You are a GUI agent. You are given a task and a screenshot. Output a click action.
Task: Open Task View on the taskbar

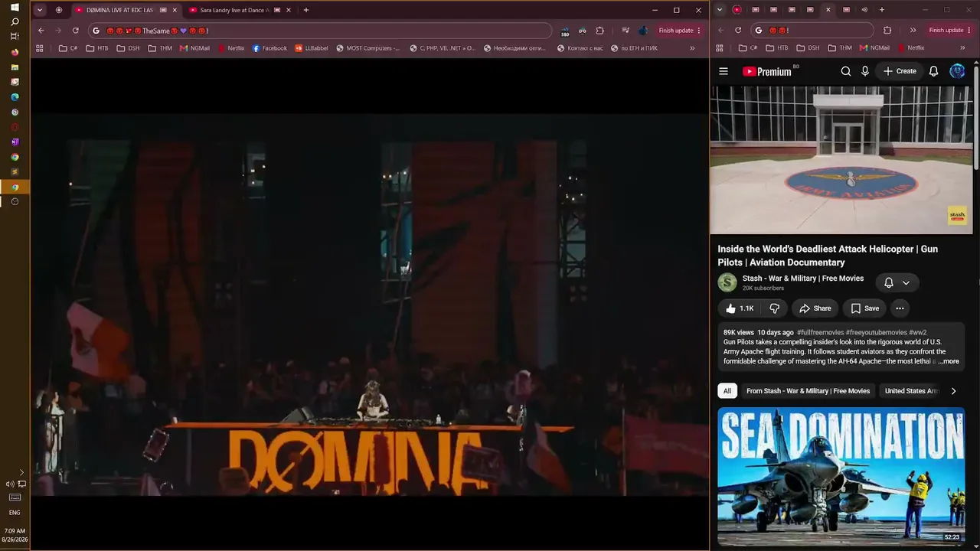[15, 37]
